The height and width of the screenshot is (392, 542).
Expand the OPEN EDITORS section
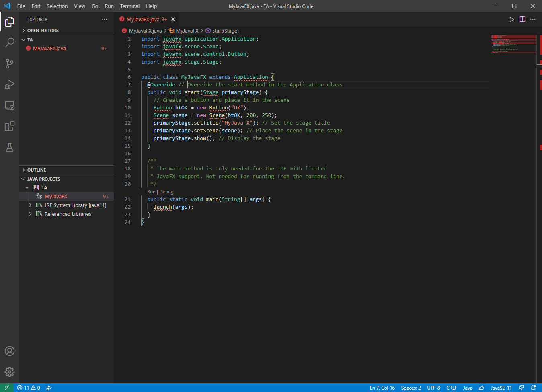click(67, 31)
